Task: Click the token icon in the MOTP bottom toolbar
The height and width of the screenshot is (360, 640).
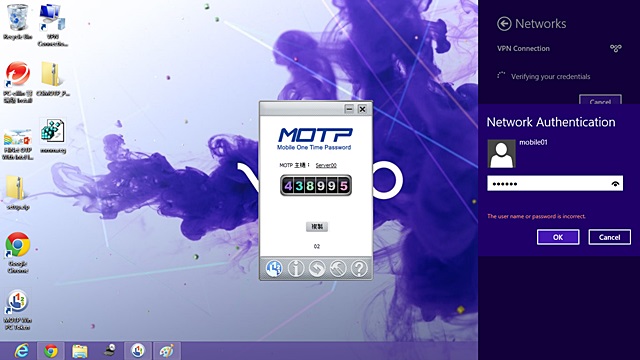Action: (x=274, y=269)
